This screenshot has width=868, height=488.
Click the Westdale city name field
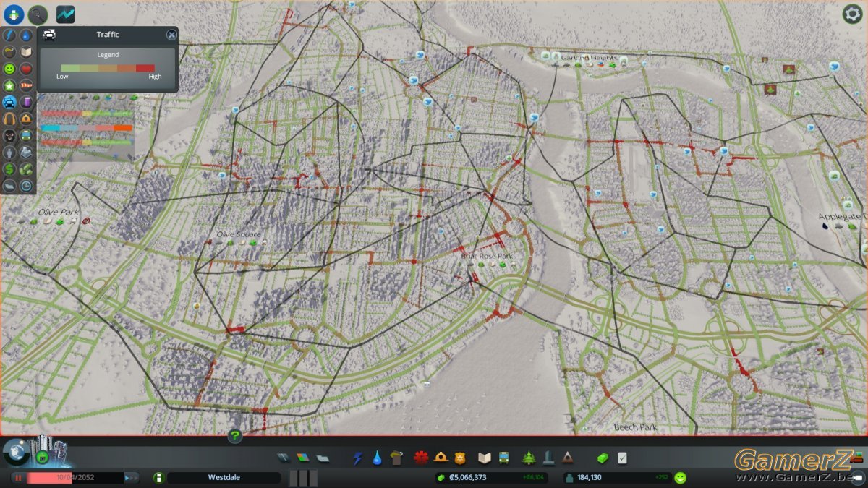tap(224, 478)
